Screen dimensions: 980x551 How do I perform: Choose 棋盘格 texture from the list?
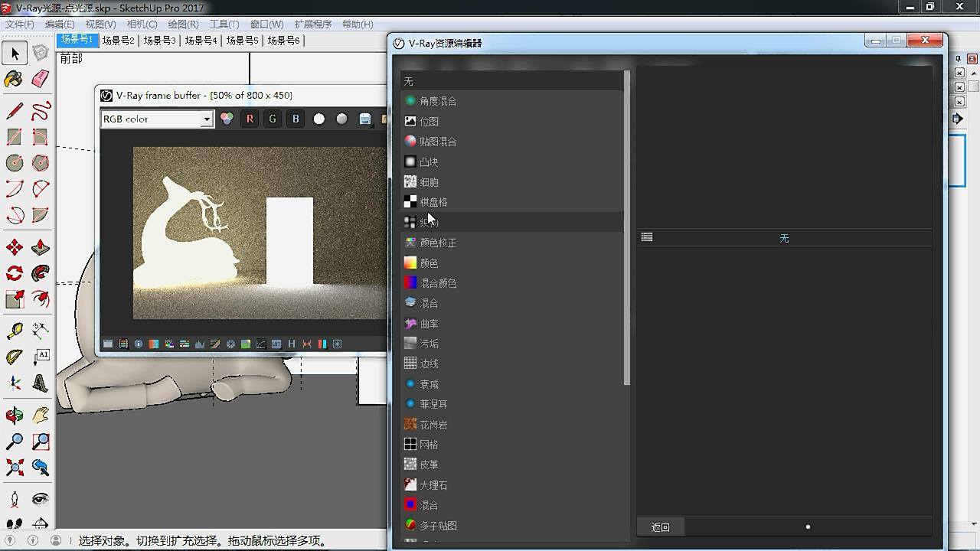pyautogui.click(x=433, y=202)
